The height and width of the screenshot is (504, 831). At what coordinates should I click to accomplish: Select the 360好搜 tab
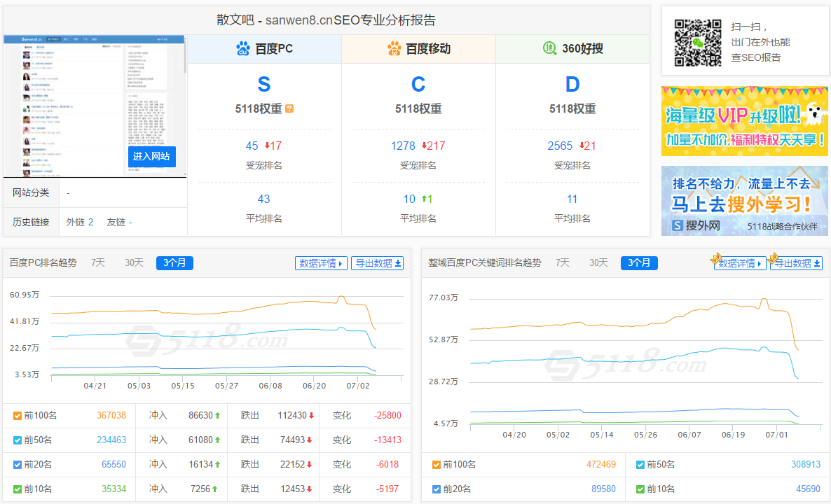point(573,49)
